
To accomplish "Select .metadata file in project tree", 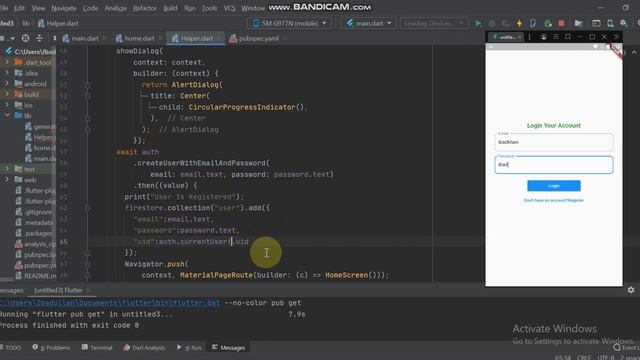I will tap(34, 222).
